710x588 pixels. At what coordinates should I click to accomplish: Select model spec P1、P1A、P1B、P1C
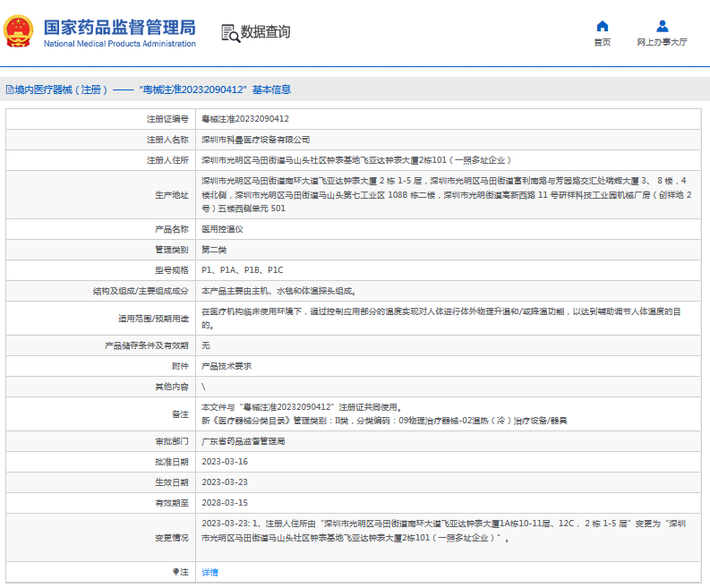(243, 270)
